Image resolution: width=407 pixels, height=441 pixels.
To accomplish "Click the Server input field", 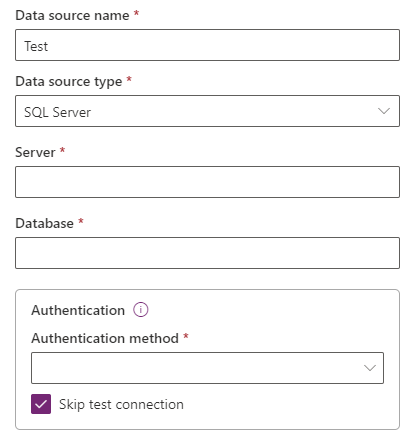I will point(207,182).
